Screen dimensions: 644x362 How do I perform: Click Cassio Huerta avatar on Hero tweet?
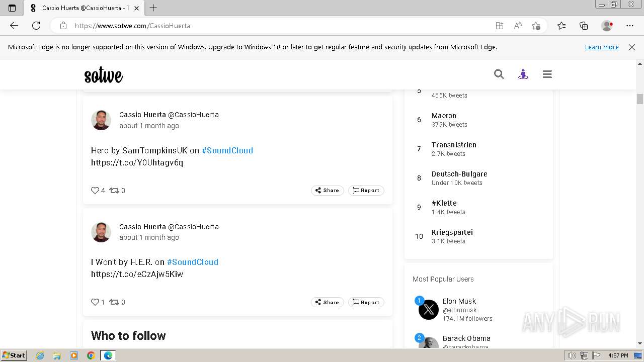click(101, 120)
